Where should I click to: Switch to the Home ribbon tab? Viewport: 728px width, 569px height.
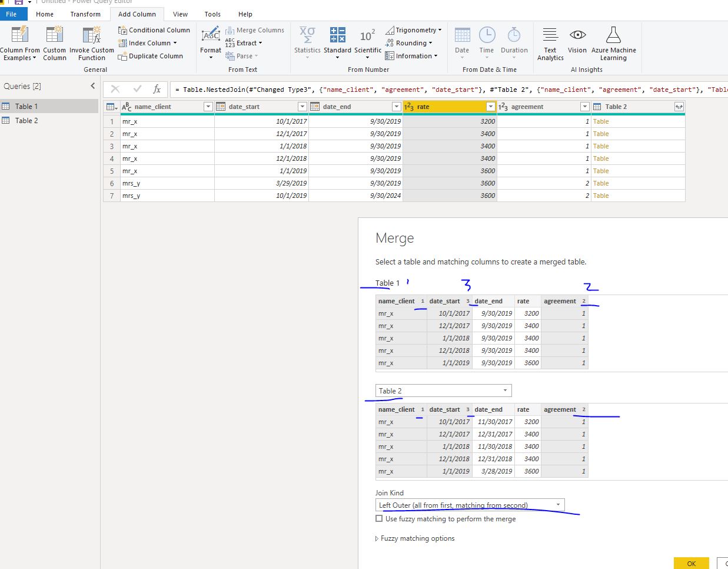[45, 14]
